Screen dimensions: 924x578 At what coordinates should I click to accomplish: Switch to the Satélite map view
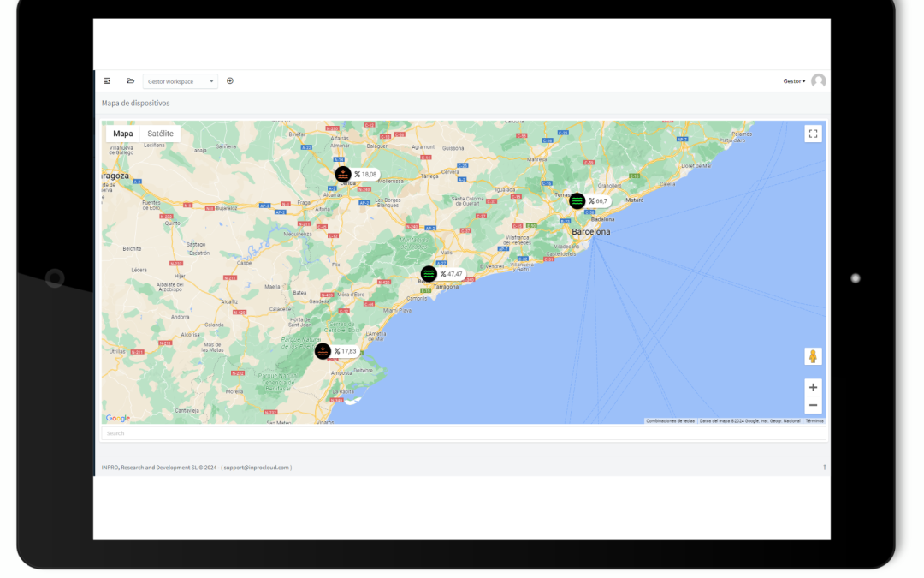[160, 134]
